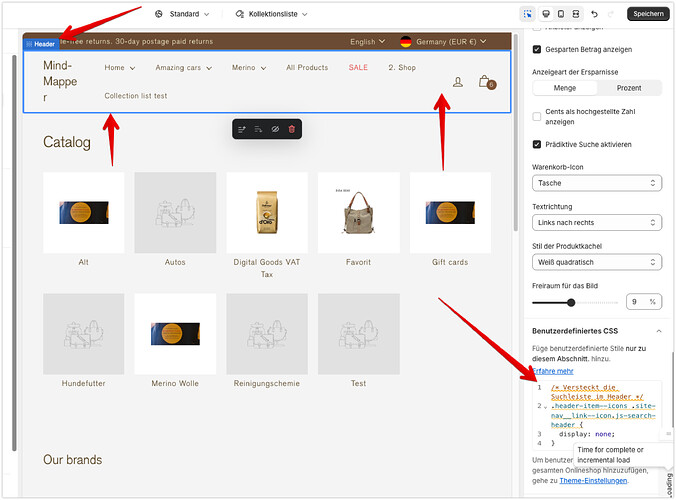This screenshot has width=676, height=500.
Task: Click the Favorit handbag thumbnail
Action: [359, 212]
